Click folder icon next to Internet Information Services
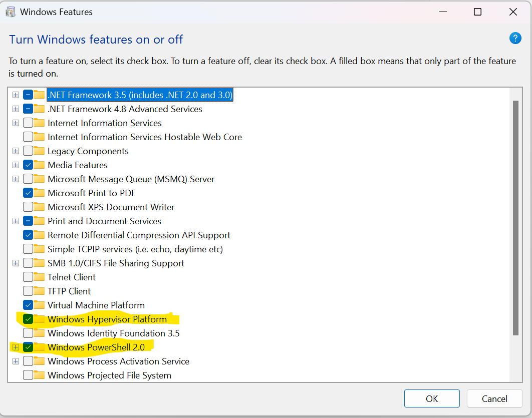 point(39,123)
